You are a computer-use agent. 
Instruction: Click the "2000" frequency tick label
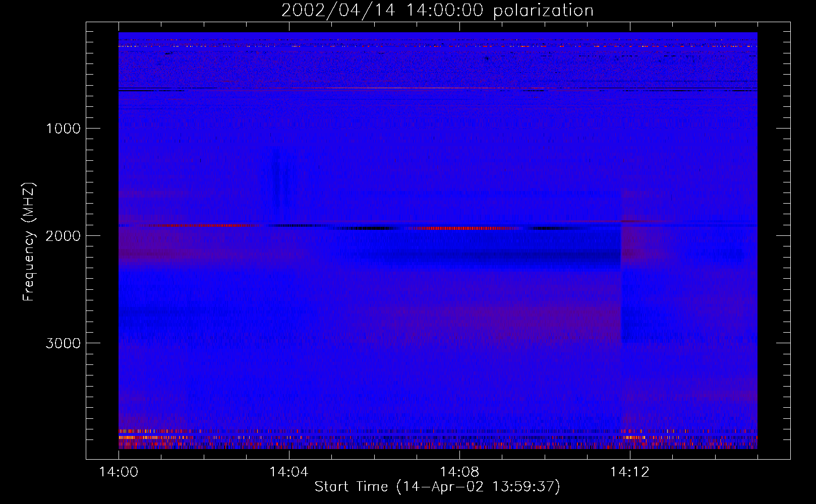[63, 236]
